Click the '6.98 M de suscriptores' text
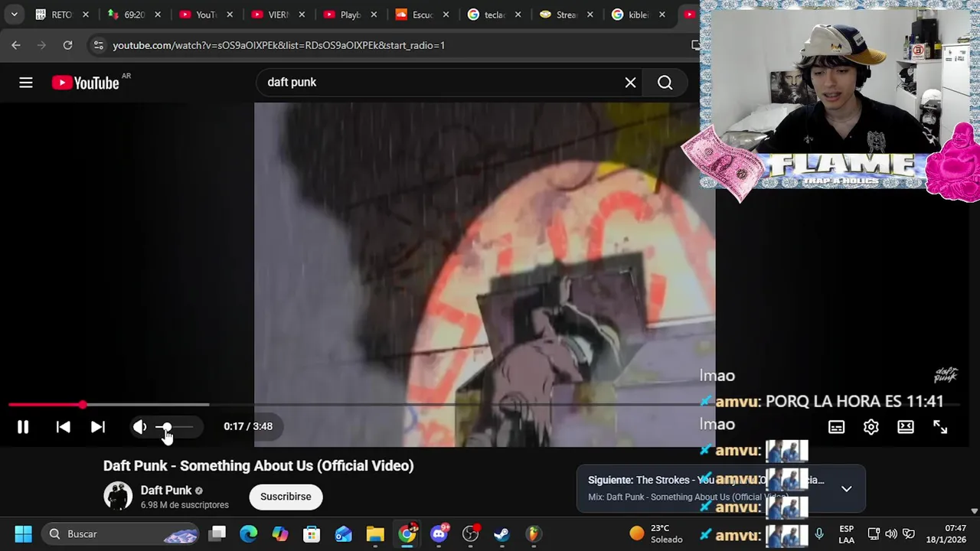 (185, 505)
